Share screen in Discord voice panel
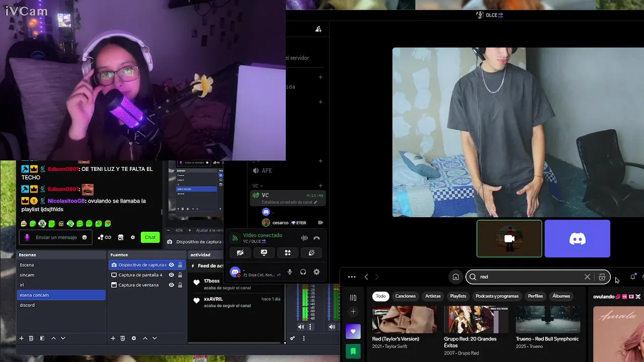The image size is (644, 362). point(264,253)
